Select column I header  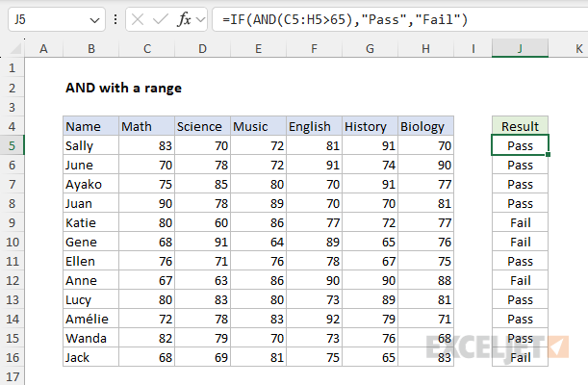click(473, 49)
